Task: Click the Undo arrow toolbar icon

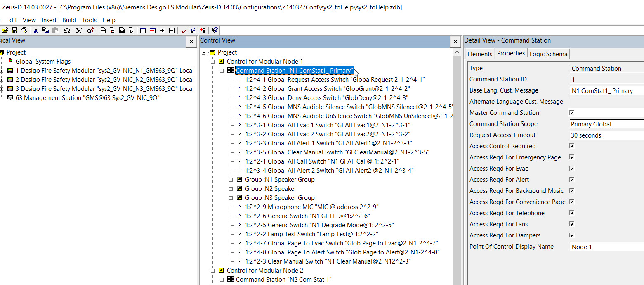Action: [66, 31]
